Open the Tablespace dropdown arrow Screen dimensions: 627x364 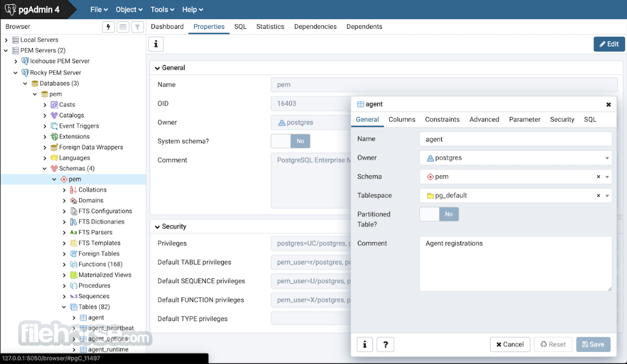coord(607,196)
